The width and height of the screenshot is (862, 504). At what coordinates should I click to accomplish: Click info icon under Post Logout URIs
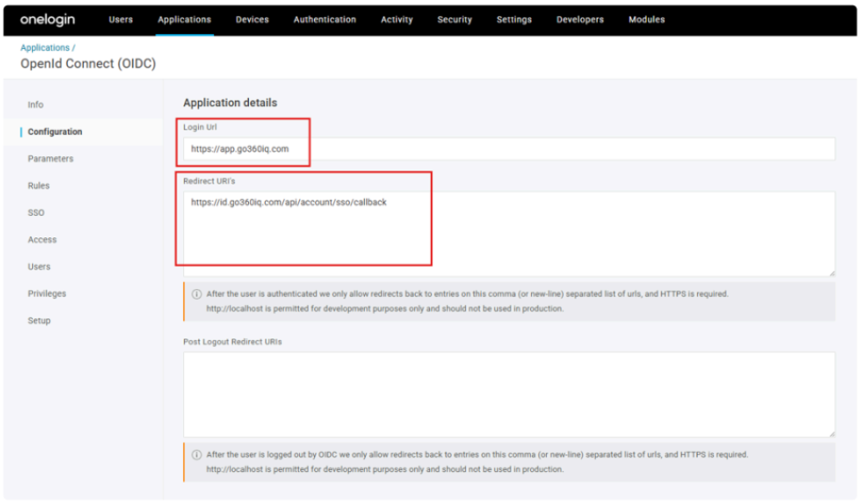196,454
